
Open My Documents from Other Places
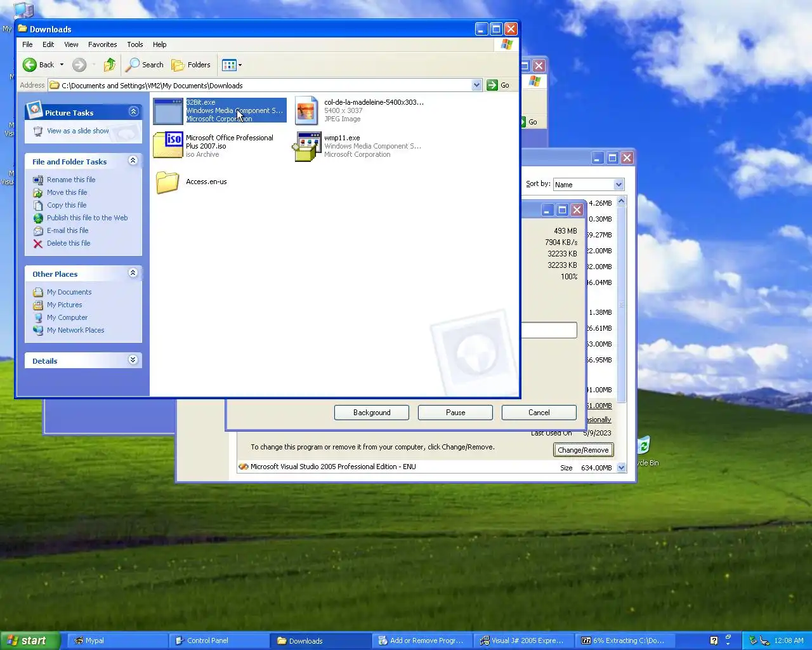point(69,292)
